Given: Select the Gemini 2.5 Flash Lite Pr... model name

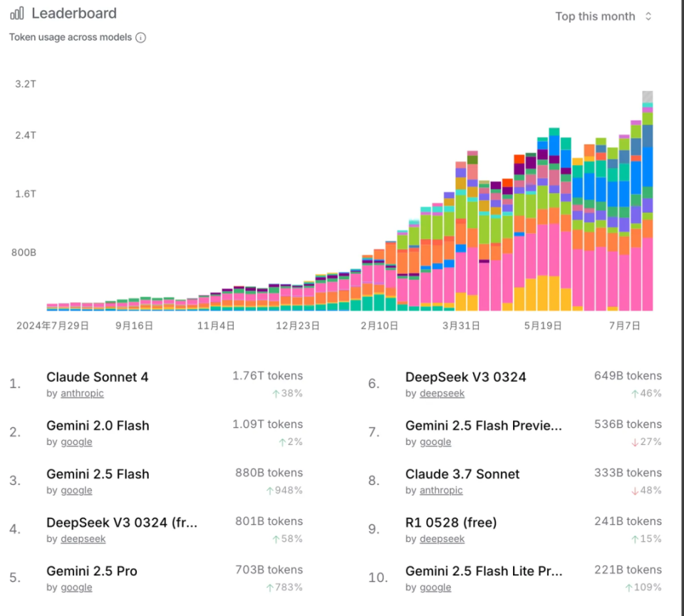Looking at the screenshot, I should click(483, 571).
